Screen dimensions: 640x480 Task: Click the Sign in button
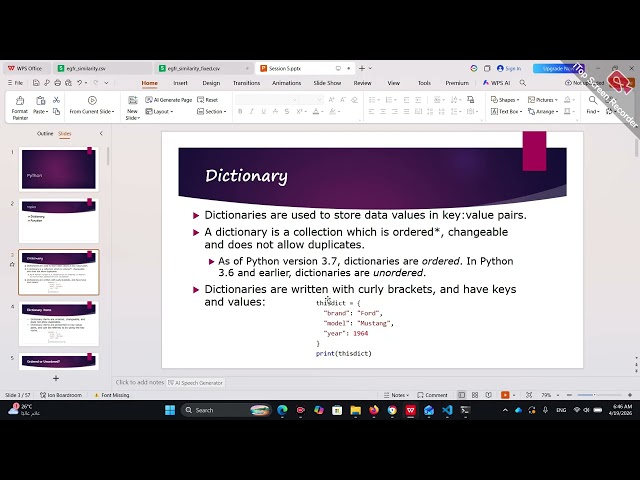509,69
